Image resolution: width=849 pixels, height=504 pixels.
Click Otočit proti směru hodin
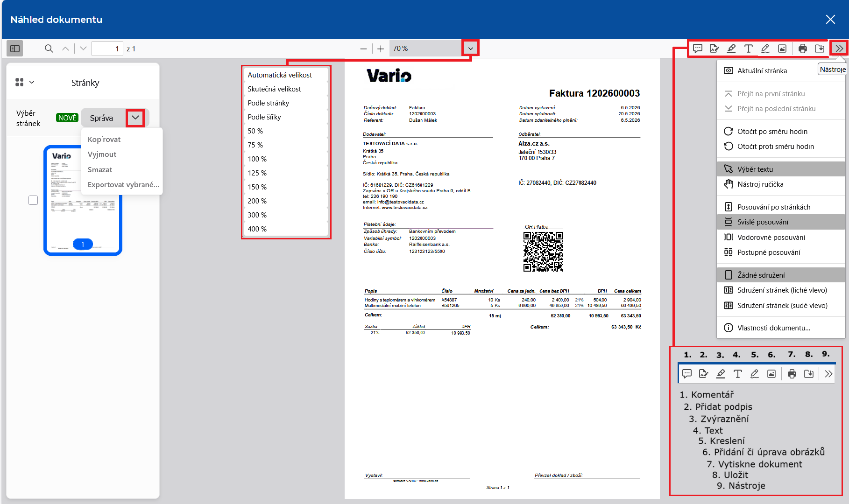[781, 147]
